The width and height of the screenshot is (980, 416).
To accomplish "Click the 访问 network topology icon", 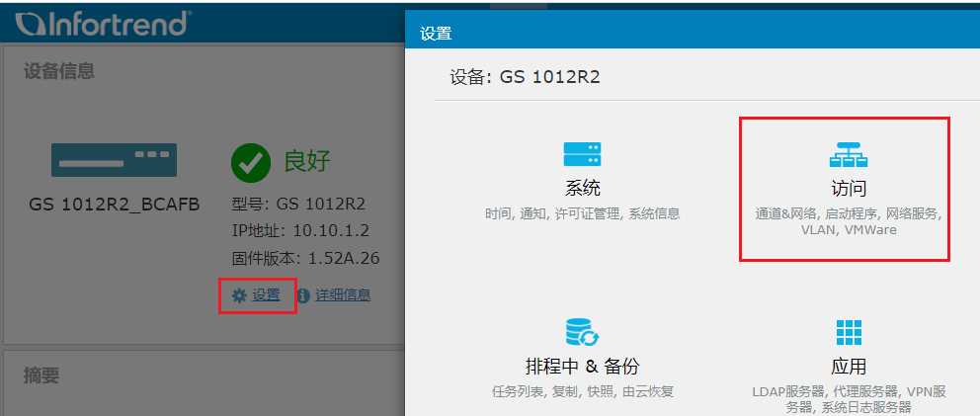I will click(x=848, y=155).
